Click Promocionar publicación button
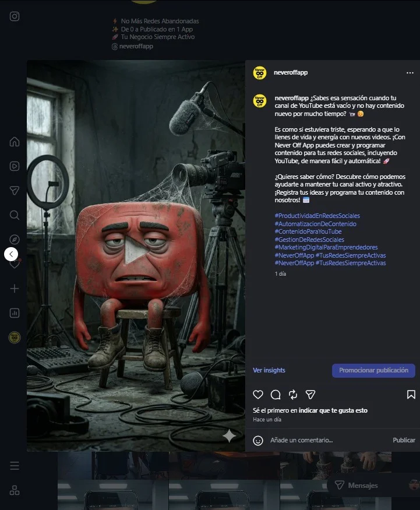 pos(373,371)
